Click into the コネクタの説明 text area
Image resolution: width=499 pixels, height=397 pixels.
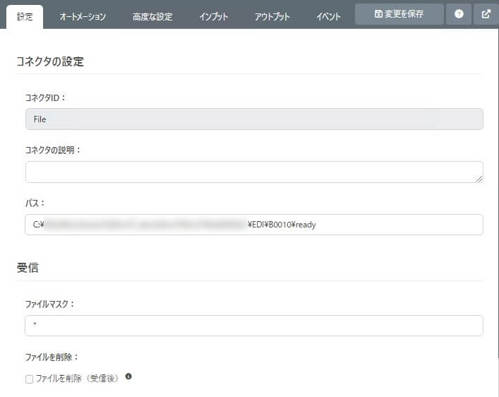click(x=254, y=172)
